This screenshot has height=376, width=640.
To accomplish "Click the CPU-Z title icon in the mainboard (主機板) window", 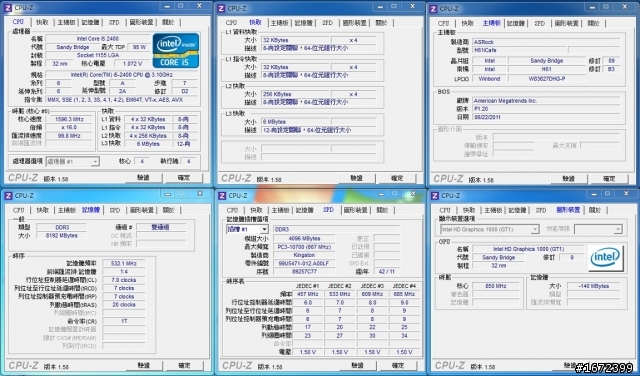I will pyautogui.click(x=433, y=9).
